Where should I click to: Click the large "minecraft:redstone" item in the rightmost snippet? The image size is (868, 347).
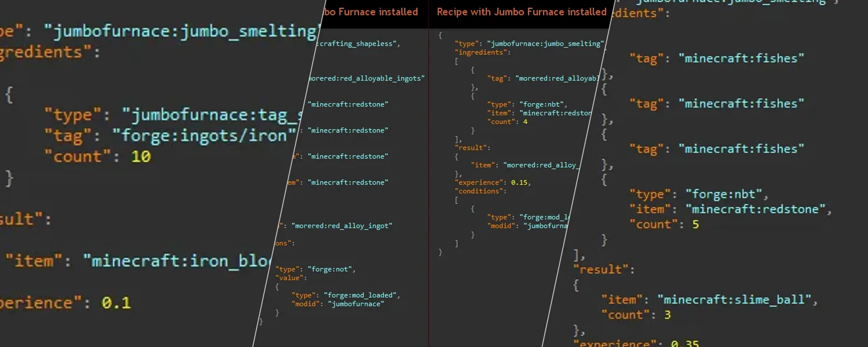click(756, 209)
